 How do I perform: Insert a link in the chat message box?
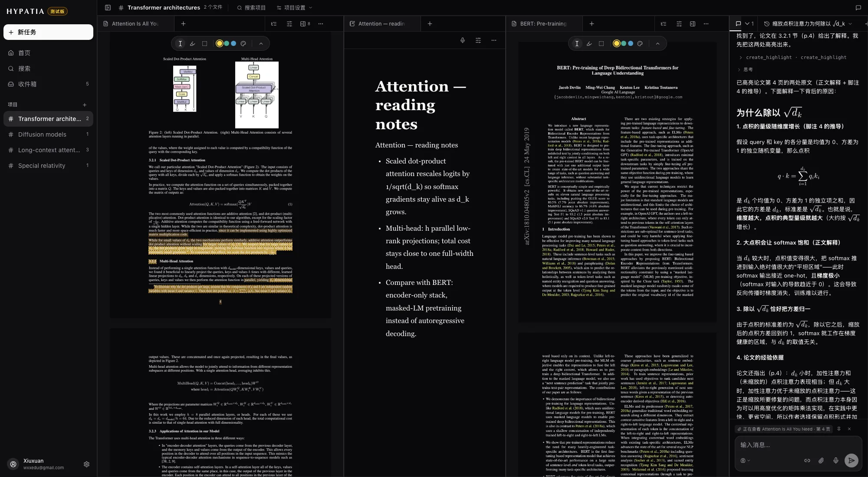[807, 461]
